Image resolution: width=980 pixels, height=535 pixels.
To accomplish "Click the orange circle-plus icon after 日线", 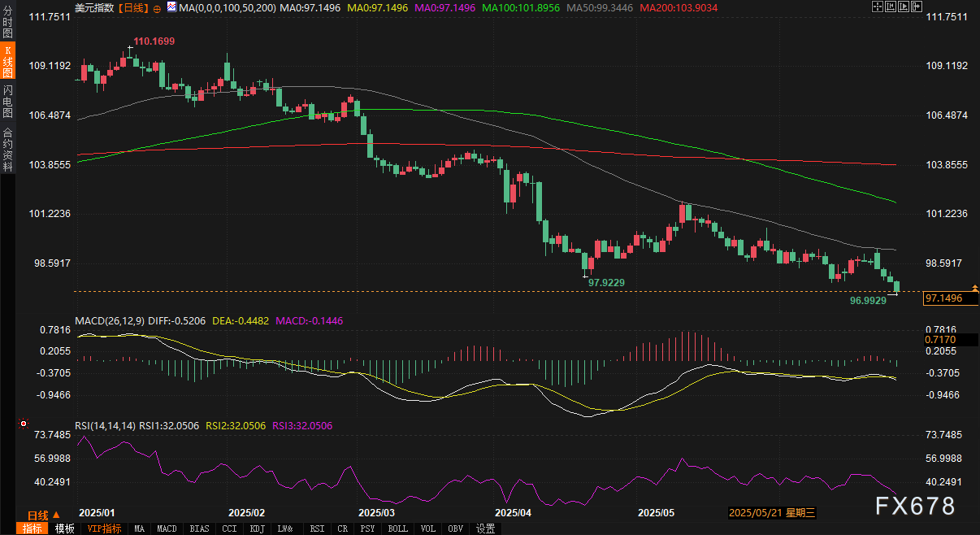I will (157, 7).
